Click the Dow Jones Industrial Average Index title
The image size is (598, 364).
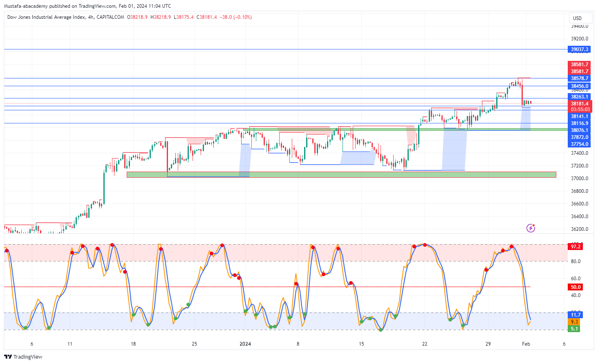click(x=46, y=17)
